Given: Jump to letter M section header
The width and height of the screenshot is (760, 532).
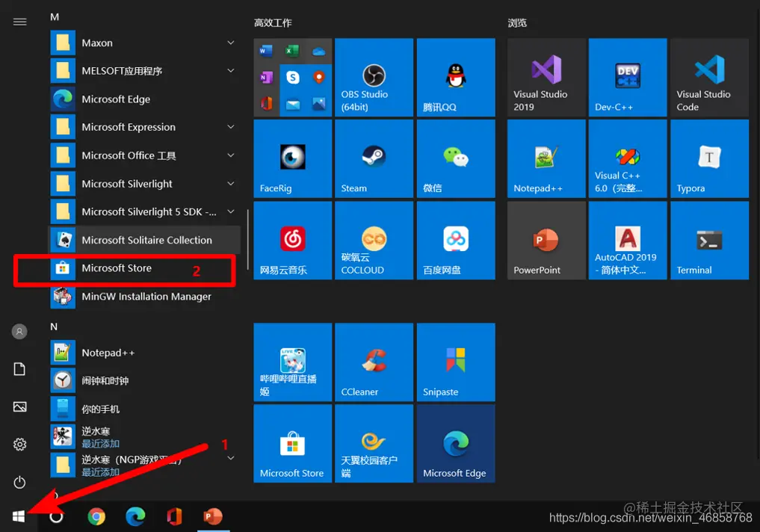Looking at the screenshot, I should coord(55,17).
